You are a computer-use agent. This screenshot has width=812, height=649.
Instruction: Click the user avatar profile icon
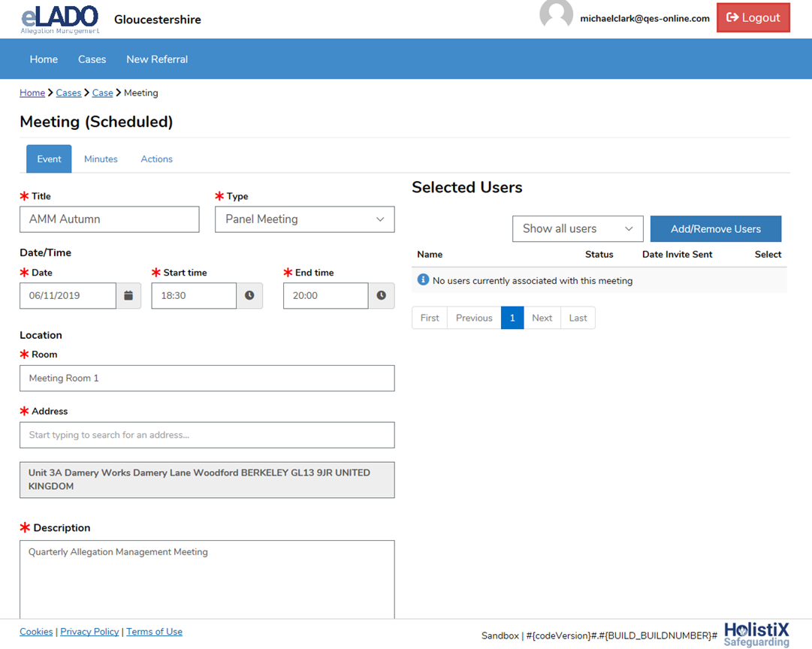[556, 15]
